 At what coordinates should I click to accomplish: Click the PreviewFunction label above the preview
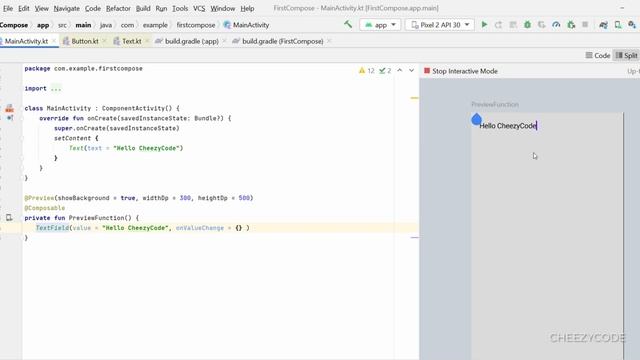(495, 104)
